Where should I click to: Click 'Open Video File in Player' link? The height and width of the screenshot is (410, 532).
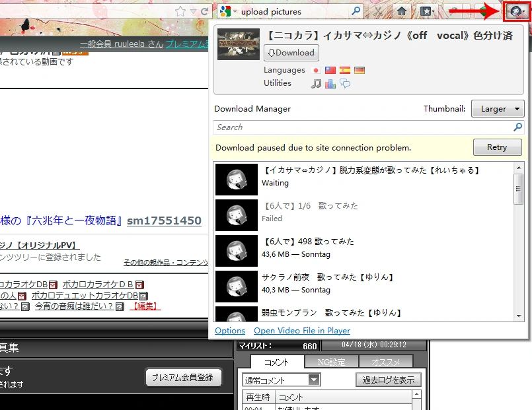coord(302,331)
